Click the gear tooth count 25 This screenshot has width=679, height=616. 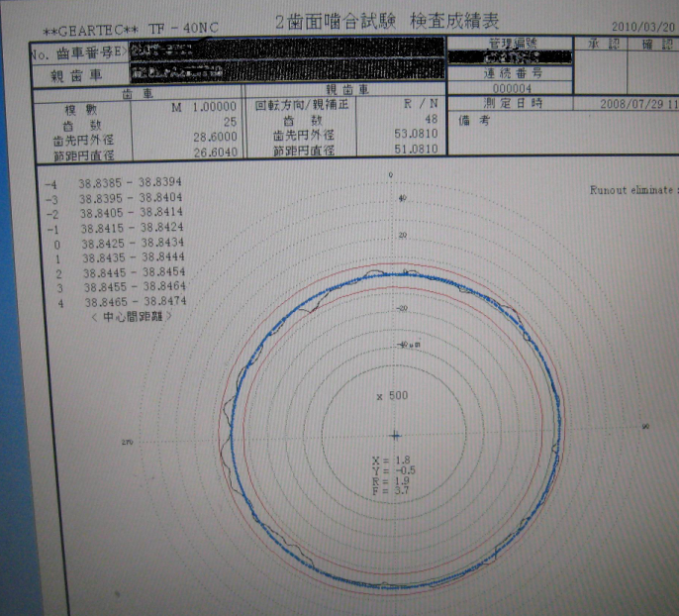[230, 122]
